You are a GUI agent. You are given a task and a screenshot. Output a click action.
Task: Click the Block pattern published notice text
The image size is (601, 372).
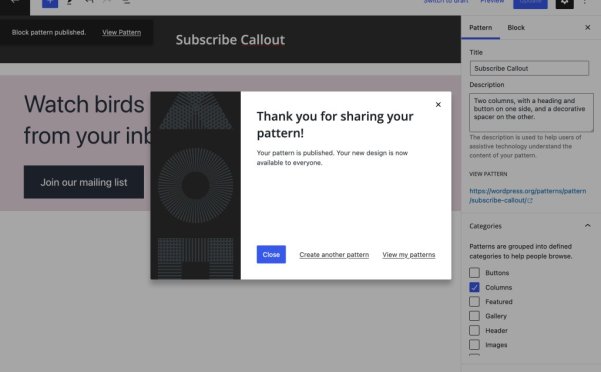point(49,33)
